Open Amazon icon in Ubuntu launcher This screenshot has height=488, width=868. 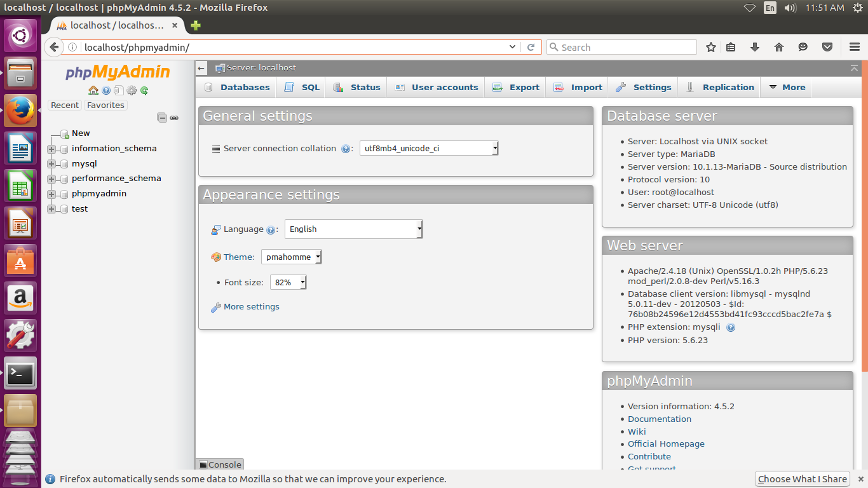click(x=21, y=298)
